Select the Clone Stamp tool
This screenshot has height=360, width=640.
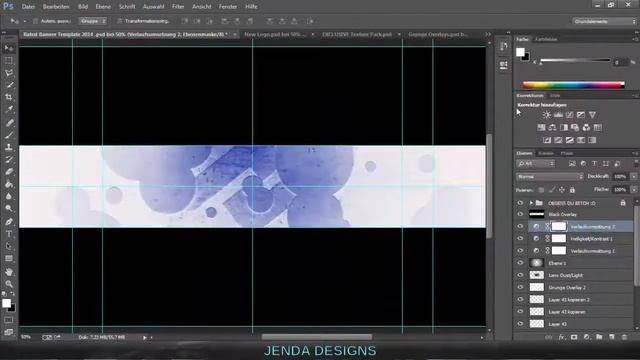9,147
